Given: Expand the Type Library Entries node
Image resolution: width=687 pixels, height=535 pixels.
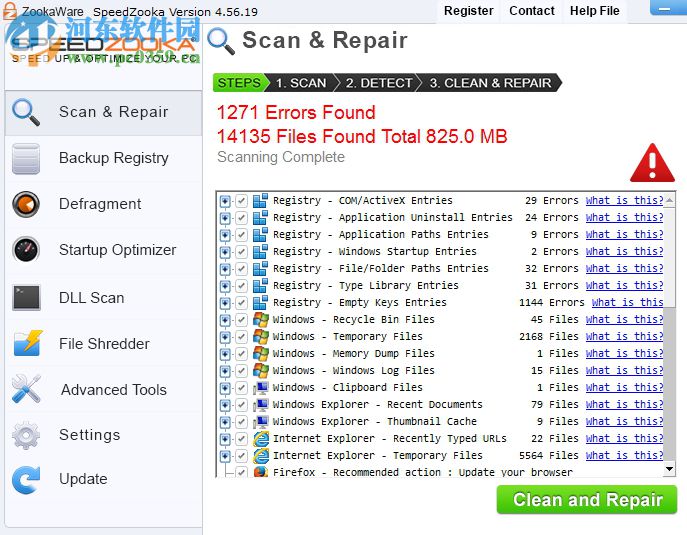Looking at the screenshot, I should 225,286.
